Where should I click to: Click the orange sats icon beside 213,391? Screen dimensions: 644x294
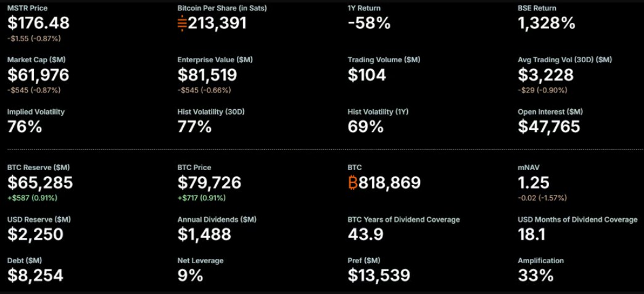click(182, 23)
